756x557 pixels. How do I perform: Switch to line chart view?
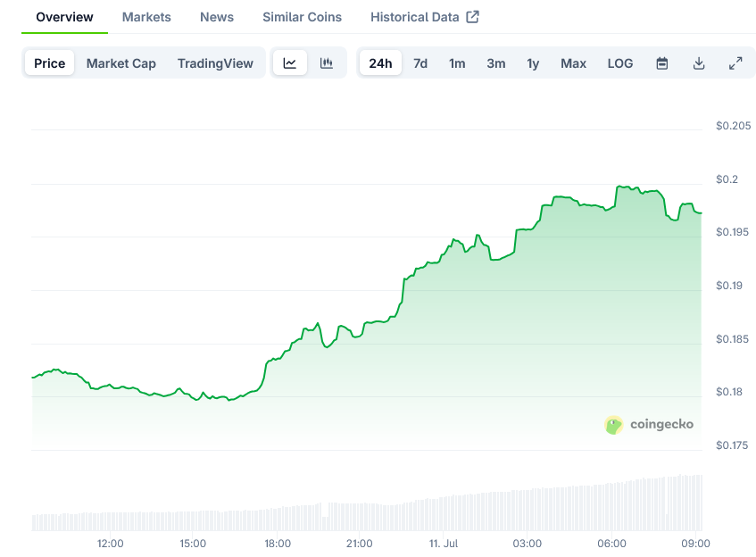(290, 63)
